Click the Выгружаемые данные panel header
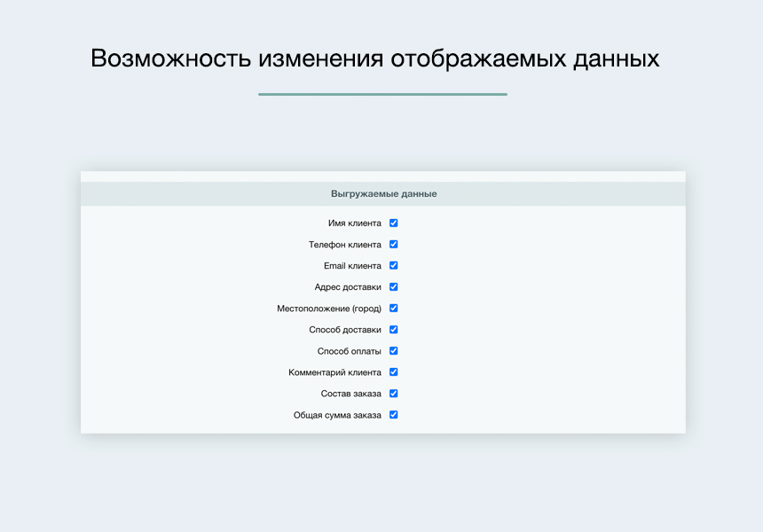 381,192
